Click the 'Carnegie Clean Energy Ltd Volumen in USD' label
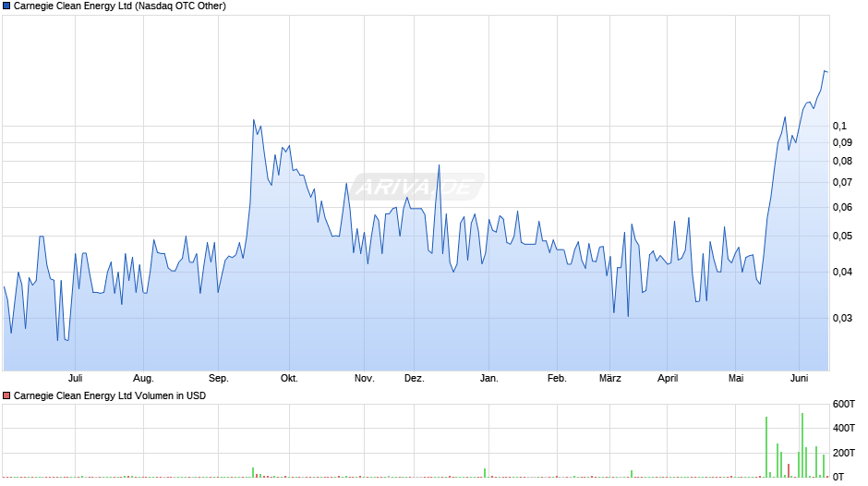 coord(110,395)
